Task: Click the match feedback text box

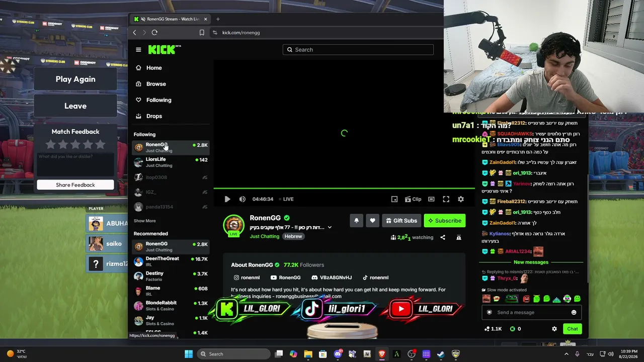Action: [x=75, y=164]
